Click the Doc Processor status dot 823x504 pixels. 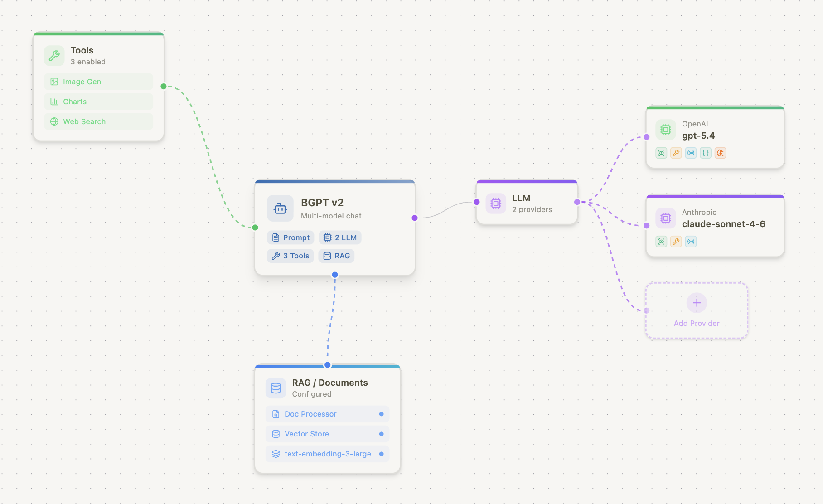382,414
